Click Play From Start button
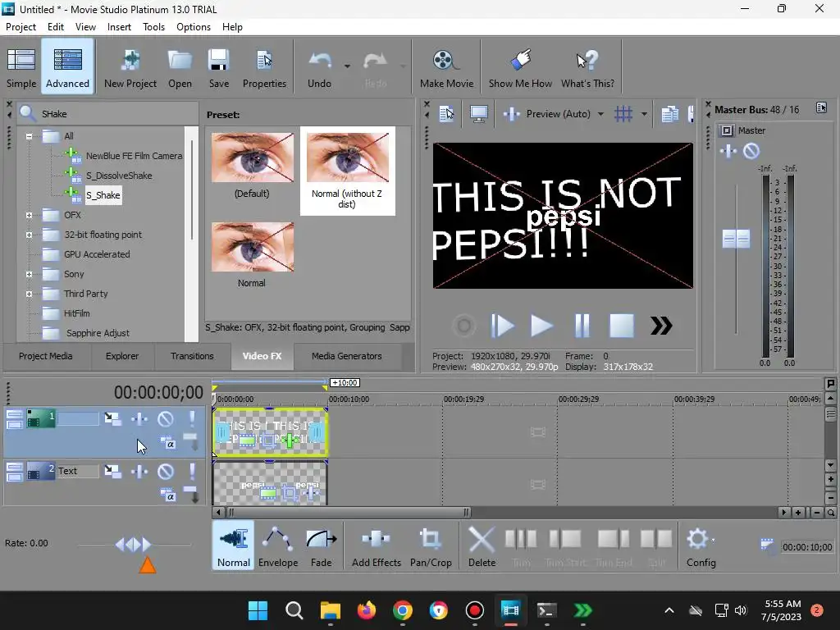 pyautogui.click(x=502, y=325)
